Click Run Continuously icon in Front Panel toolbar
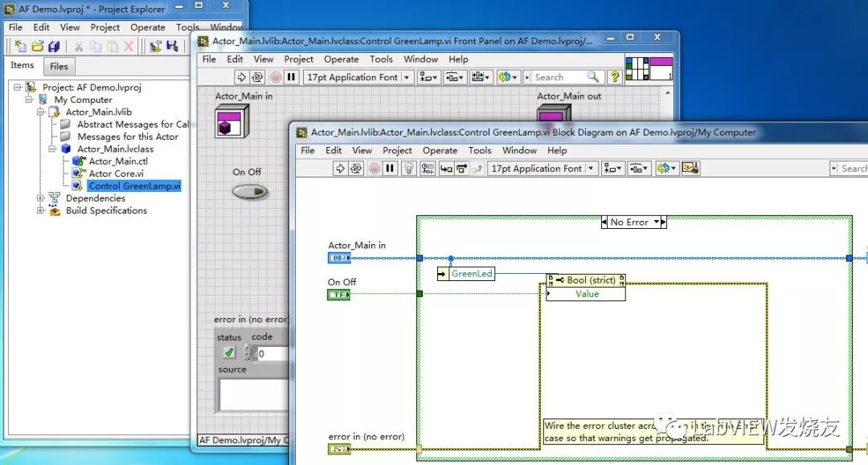 (x=258, y=77)
